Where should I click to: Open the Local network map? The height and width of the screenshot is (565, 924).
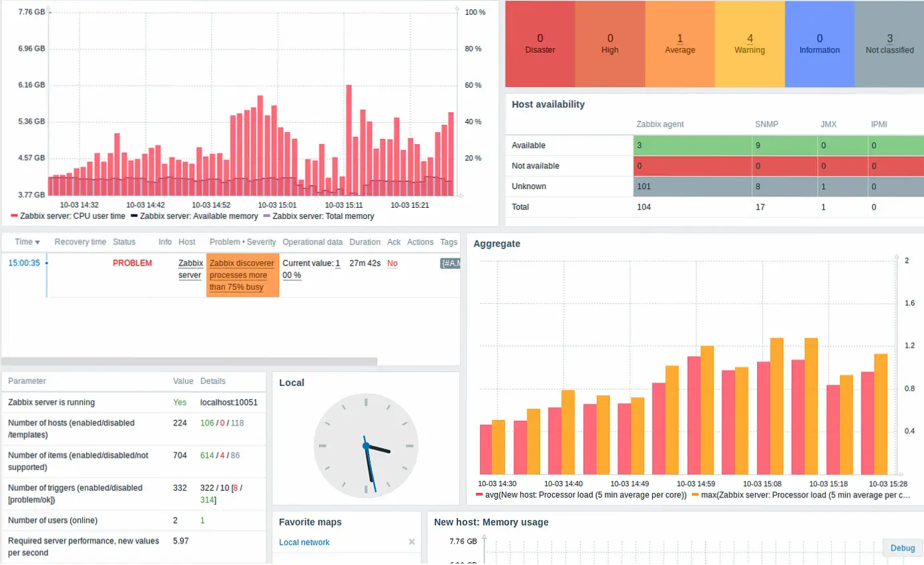click(x=304, y=542)
